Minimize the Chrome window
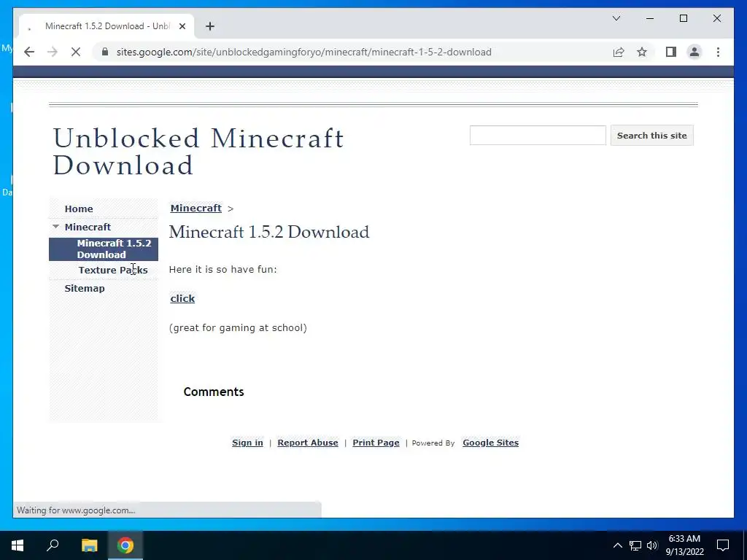 650,18
